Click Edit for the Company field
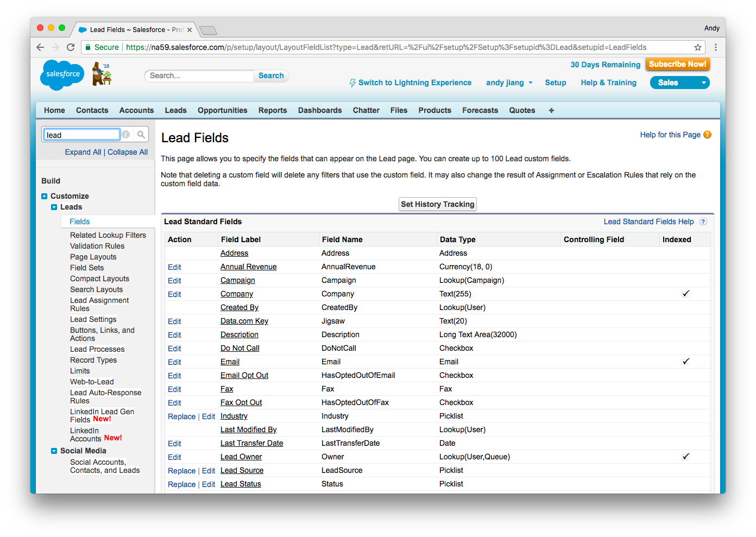Screen dimensions: 756x537 point(174,294)
